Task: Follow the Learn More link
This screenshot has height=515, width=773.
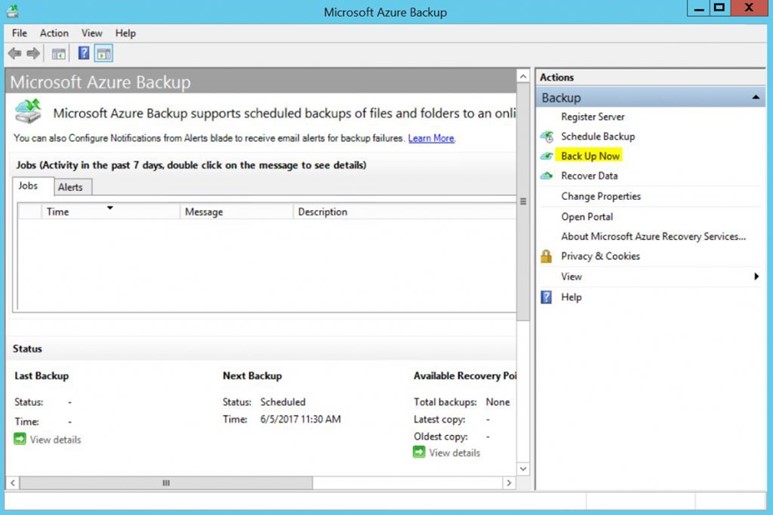Action: (x=431, y=138)
